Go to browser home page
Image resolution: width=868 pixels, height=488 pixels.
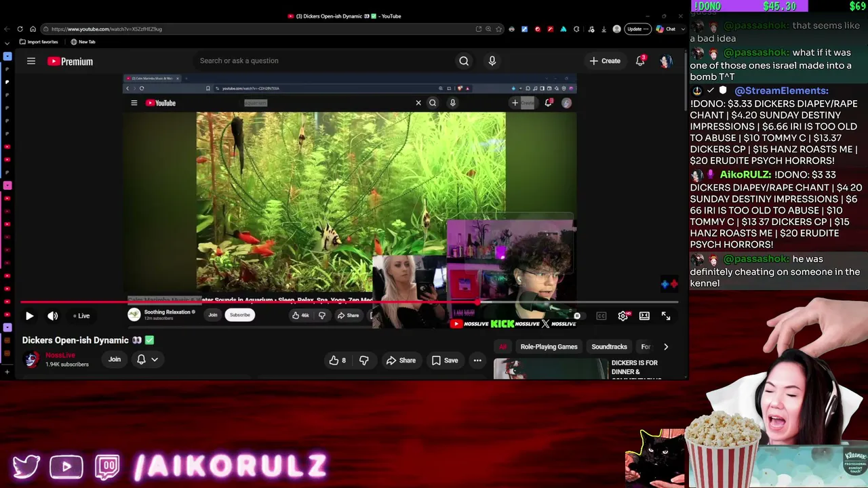click(x=33, y=29)
